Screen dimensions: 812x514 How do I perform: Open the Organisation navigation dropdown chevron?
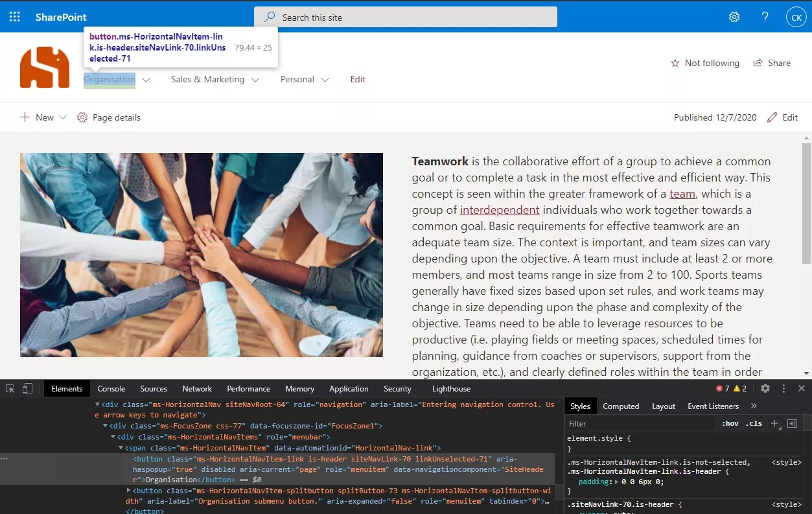[x=146, y=79]
